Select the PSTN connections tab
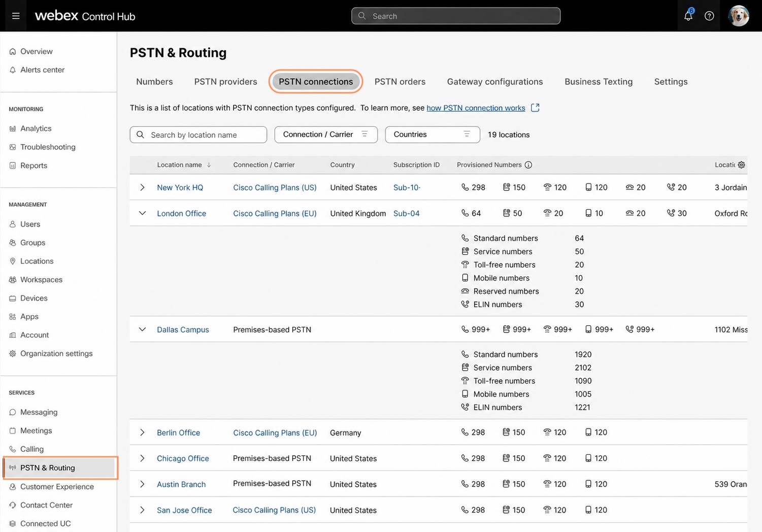 pyautogui.click(x=316, y=82)
